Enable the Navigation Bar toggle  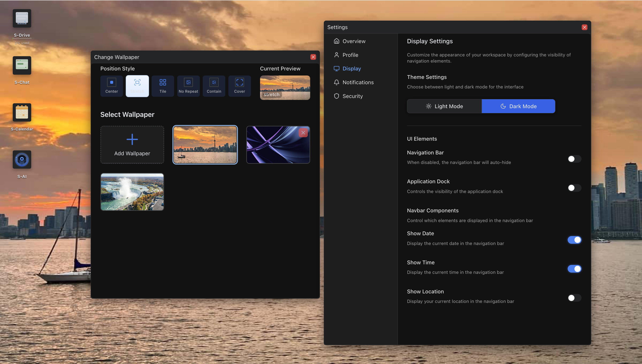coord(574,159)
